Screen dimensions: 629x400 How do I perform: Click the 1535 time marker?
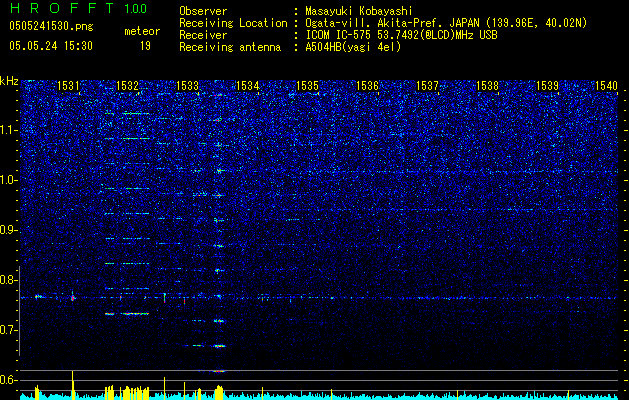[x=307, y=85]
